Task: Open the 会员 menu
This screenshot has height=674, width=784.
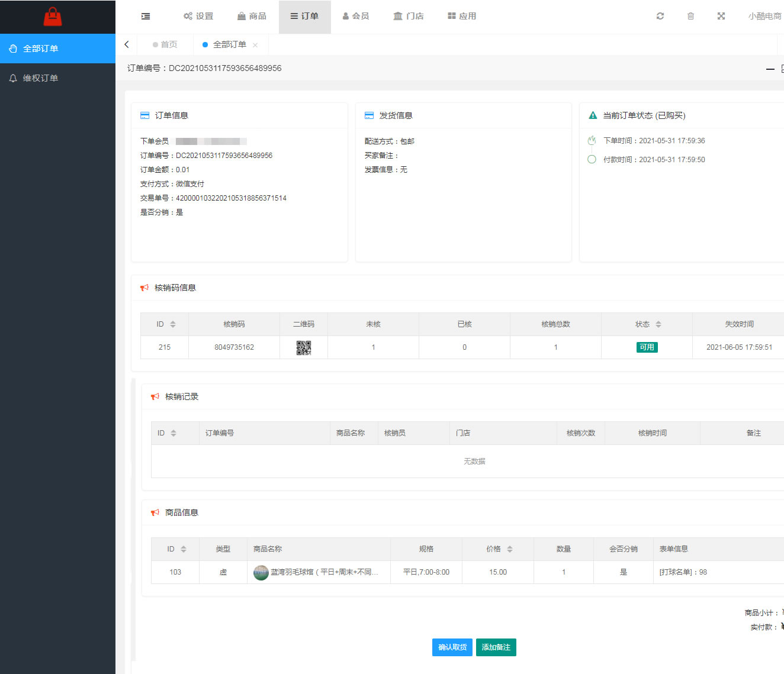Action: coord(356,17)
